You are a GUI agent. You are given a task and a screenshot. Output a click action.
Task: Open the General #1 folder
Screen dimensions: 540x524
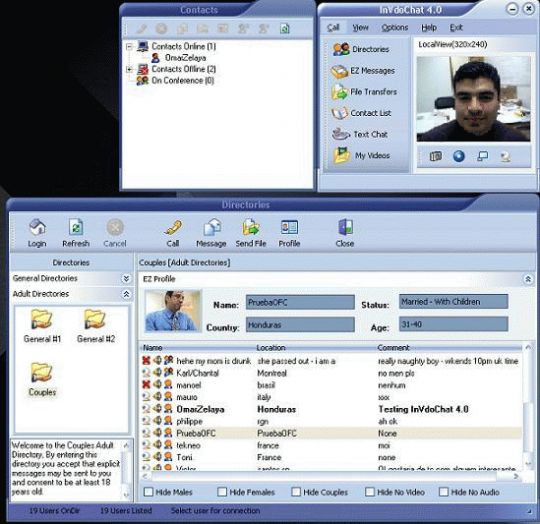point(42,326)
